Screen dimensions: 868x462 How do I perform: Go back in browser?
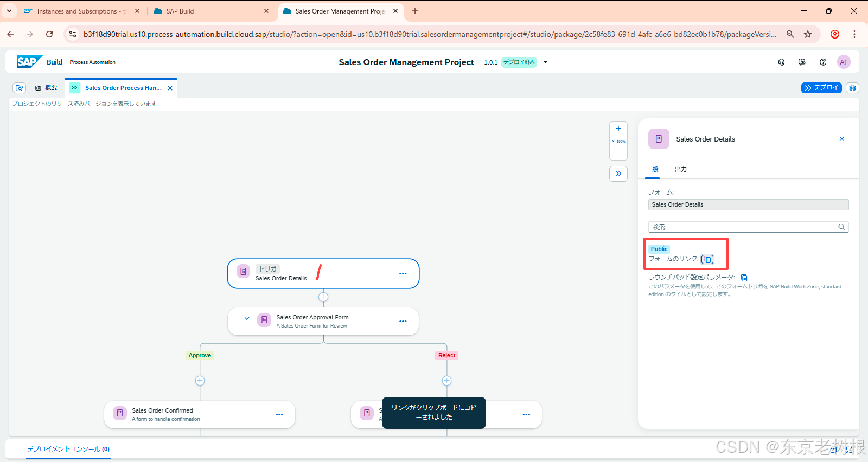click(x=10, y=34)
